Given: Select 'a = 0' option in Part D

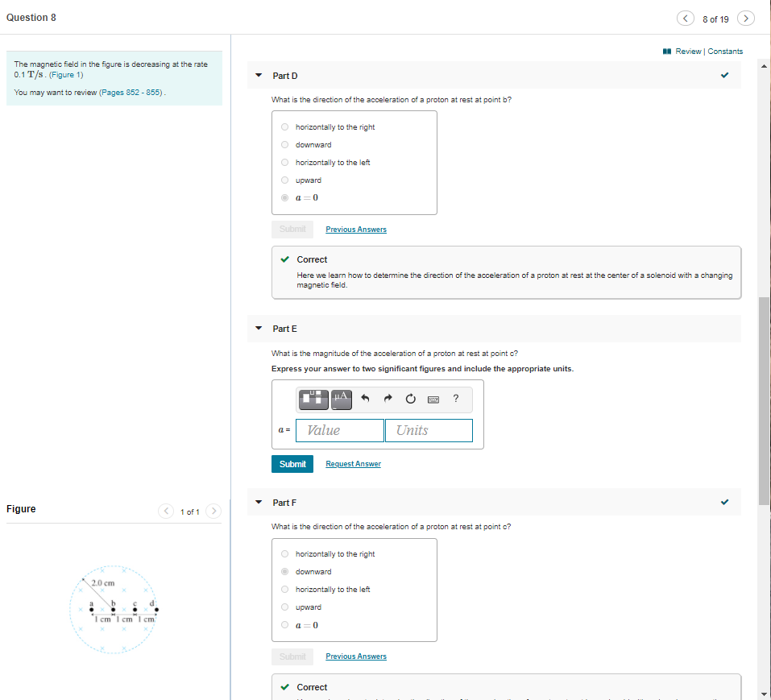Looking at the screenshot, I should click(284, 197).
